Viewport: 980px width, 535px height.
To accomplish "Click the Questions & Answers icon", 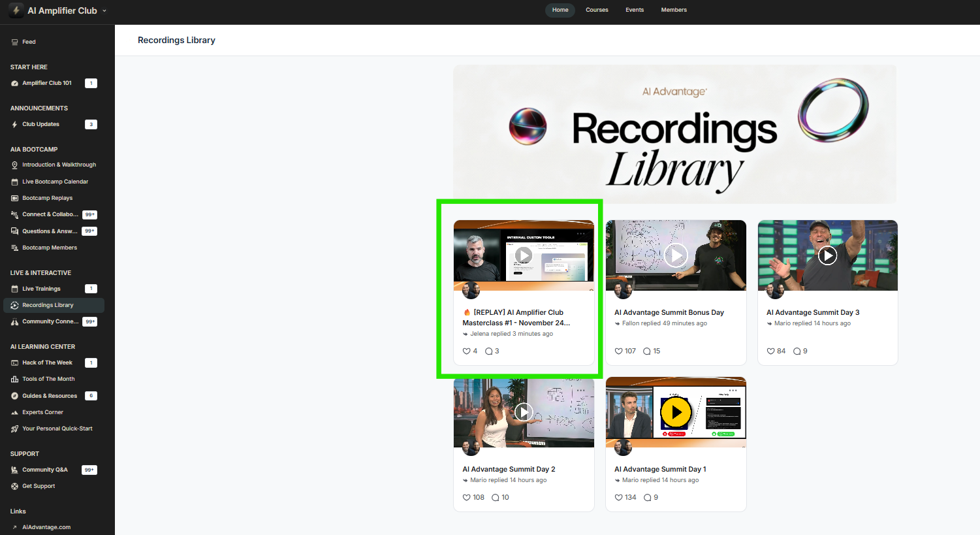I will point(14,231).
